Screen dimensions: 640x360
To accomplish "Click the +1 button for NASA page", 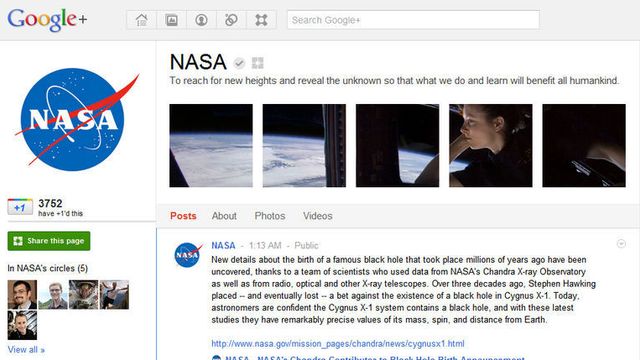I will click(x=20, y=207).
